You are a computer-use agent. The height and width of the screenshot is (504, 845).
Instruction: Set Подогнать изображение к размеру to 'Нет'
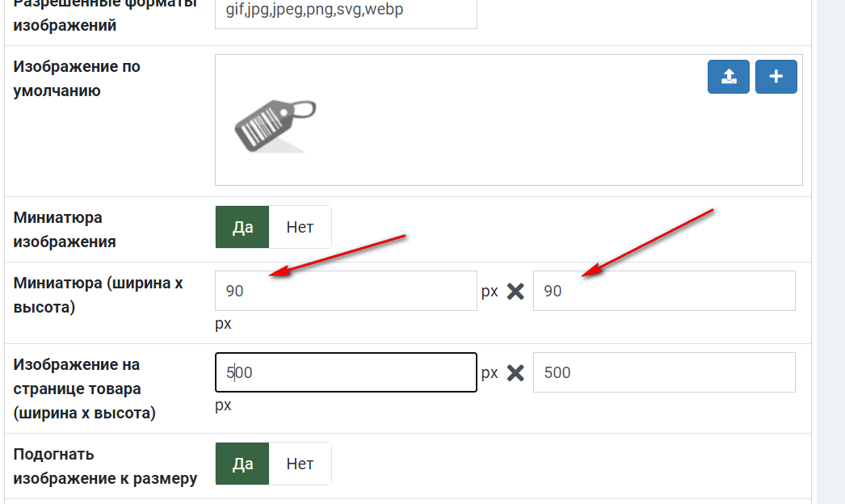(x=300, y=464)
